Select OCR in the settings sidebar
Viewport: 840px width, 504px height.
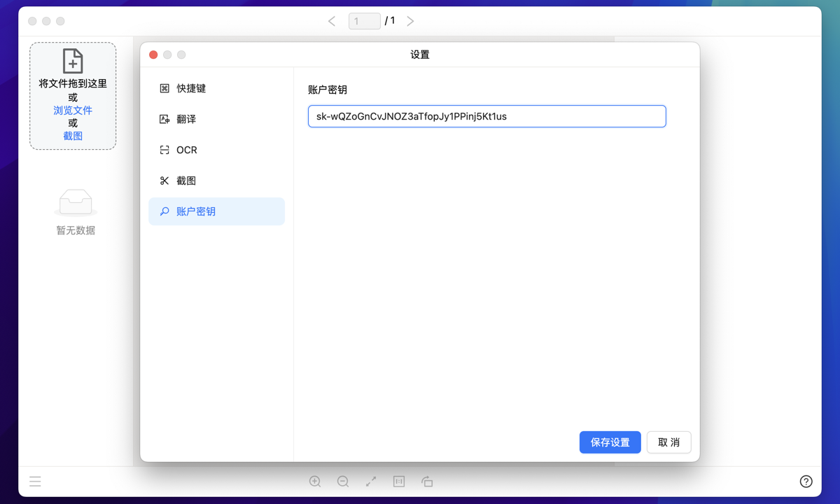point(186,150)
